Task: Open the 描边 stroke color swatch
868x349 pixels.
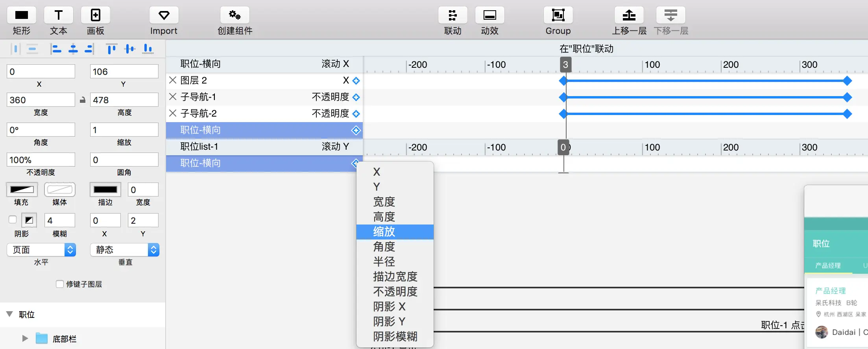Action: coord(105,189)
